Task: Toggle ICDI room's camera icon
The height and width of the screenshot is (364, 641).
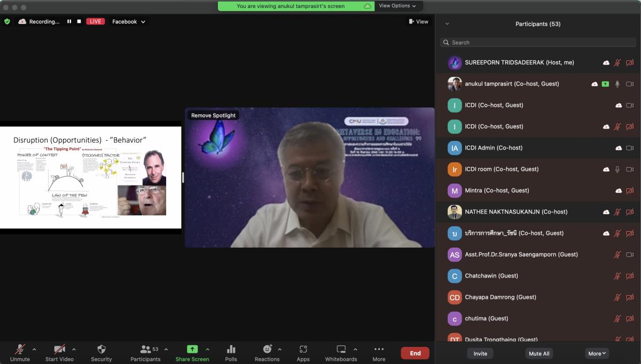Action: 630,169
